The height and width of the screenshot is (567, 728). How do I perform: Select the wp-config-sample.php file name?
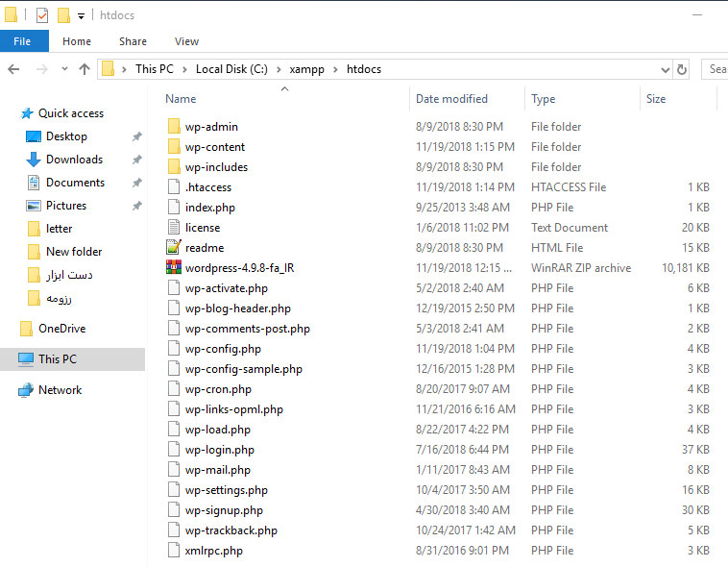tap(244, 369)
